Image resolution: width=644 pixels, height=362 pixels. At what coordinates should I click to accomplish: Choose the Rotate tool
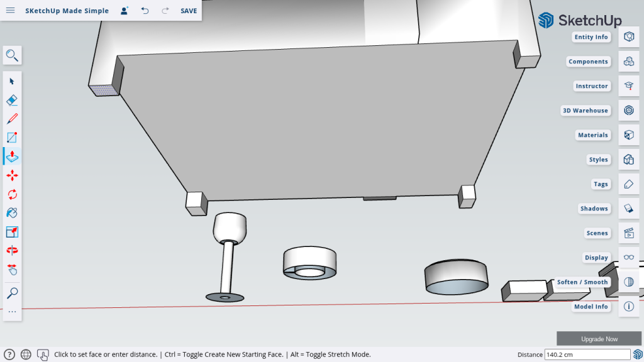tap(12, 194)
